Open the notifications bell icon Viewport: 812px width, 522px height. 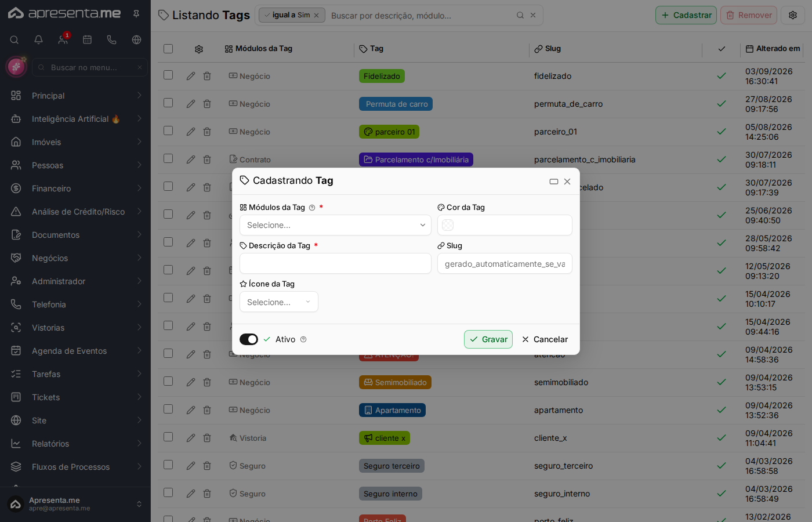(x=38, y=40)
